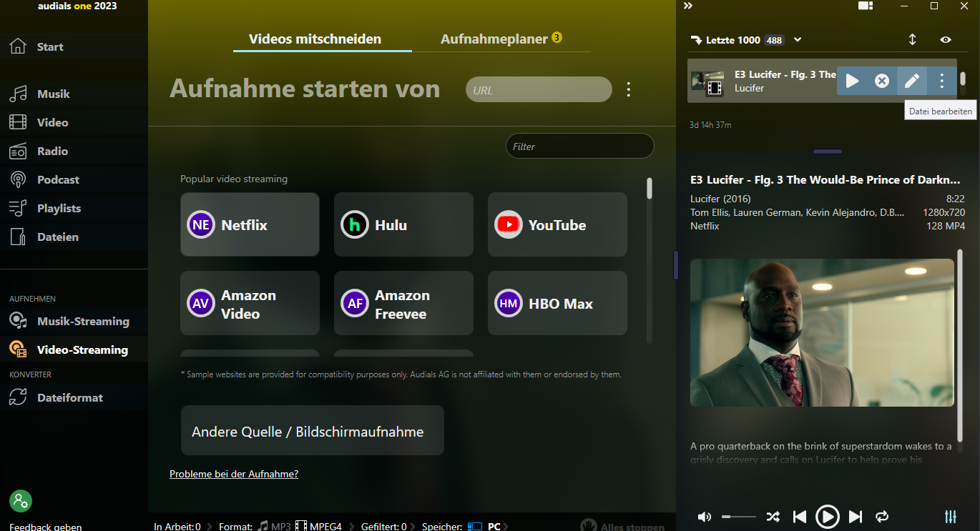
Task: Mute the player volume speaker
Action: [x=705, y=516]
